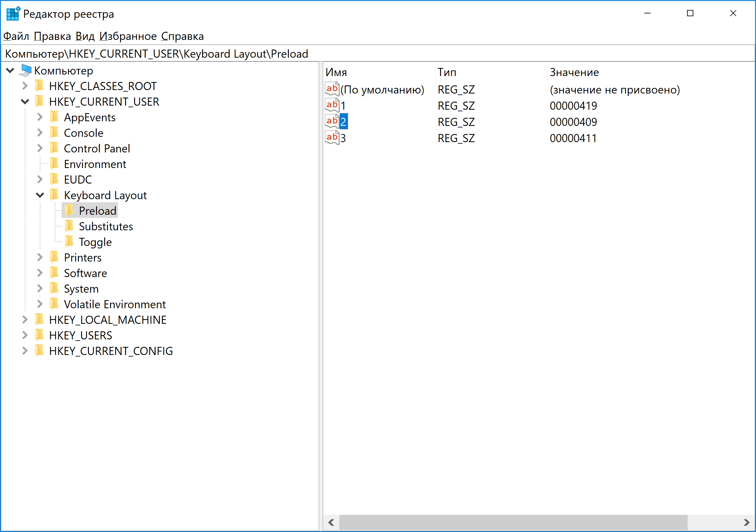Screen dimensions: 756x532
Task: Open the Файл menu
Action: coord(16,36)
